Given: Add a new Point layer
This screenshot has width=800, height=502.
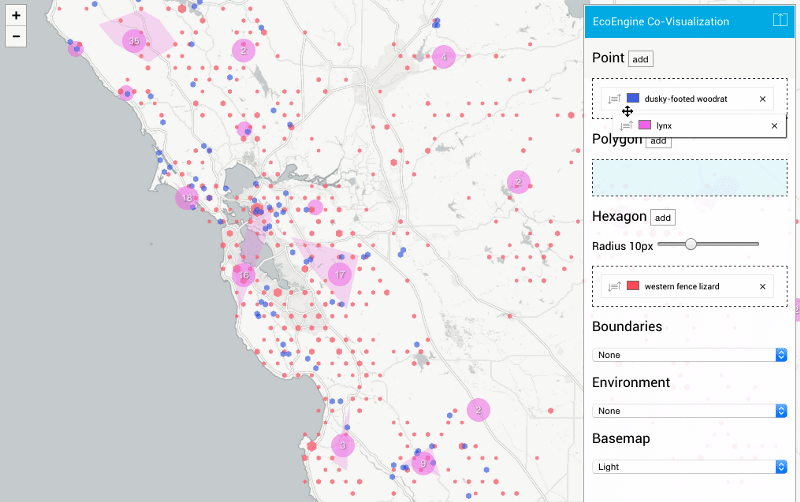Looking at the screenshot, I should (x=641, y=60).
